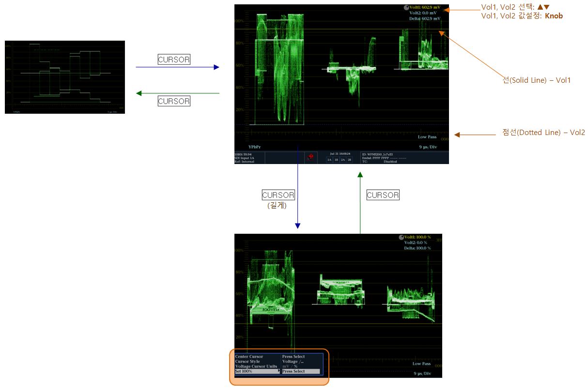Click the red alarm status icon
Image resolution: width=588 pixels, height=390 pixels.
click(x=310, y=157)
